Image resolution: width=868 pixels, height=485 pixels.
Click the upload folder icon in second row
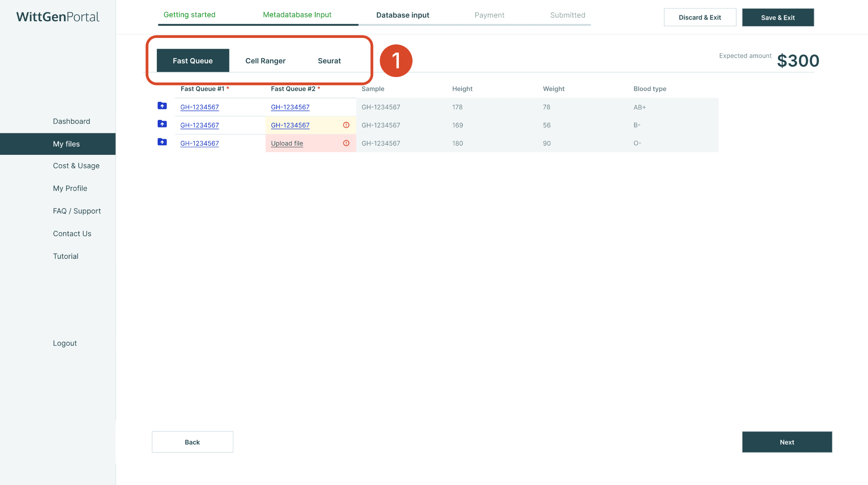coord(162,124)
